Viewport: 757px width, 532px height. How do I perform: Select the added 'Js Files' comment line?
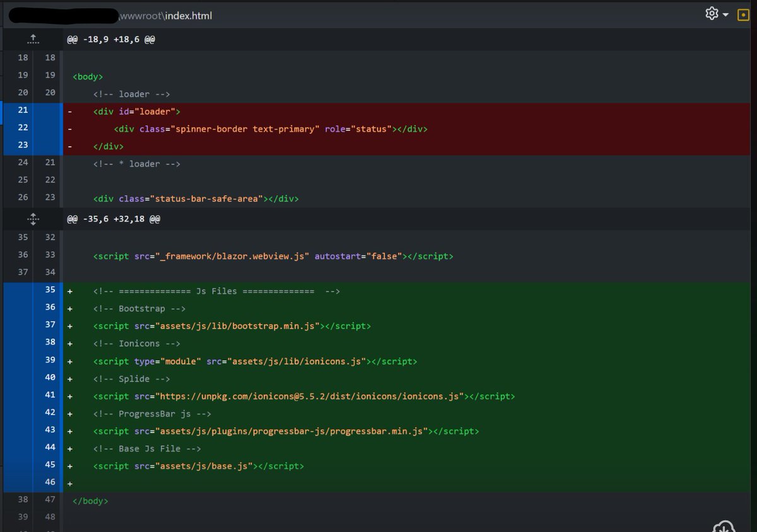coord(217,291)
